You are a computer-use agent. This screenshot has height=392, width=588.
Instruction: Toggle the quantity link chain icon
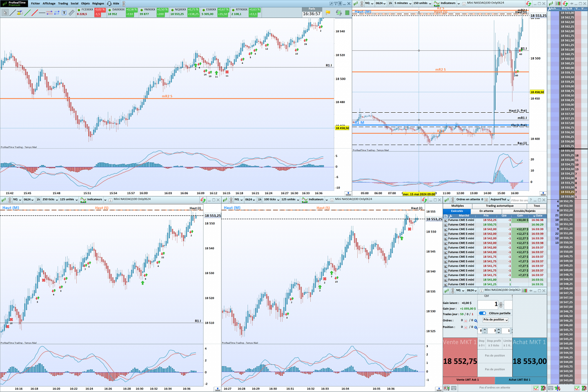tap(501, 305)
